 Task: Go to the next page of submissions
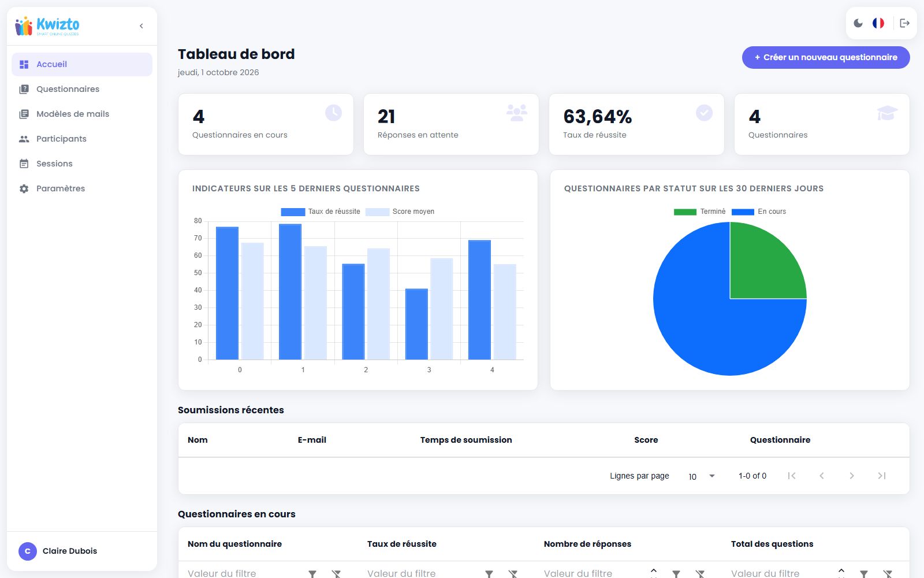(851, 476)
